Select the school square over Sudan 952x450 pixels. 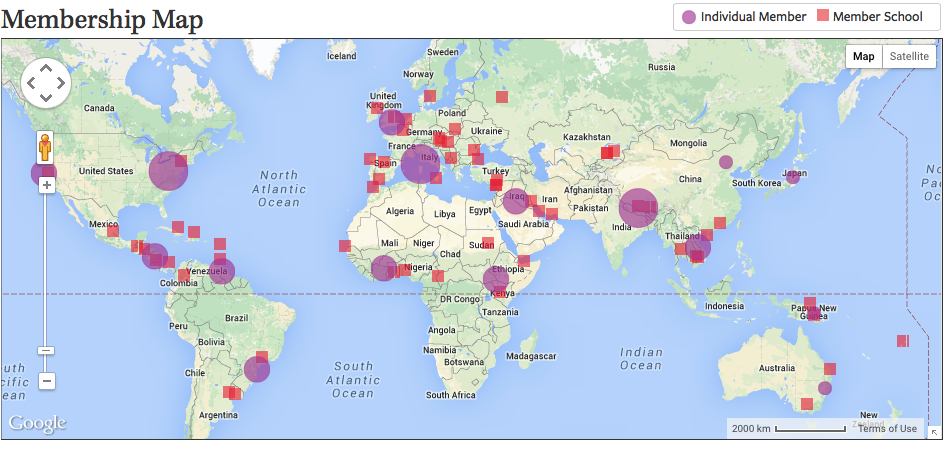[488, 243]
